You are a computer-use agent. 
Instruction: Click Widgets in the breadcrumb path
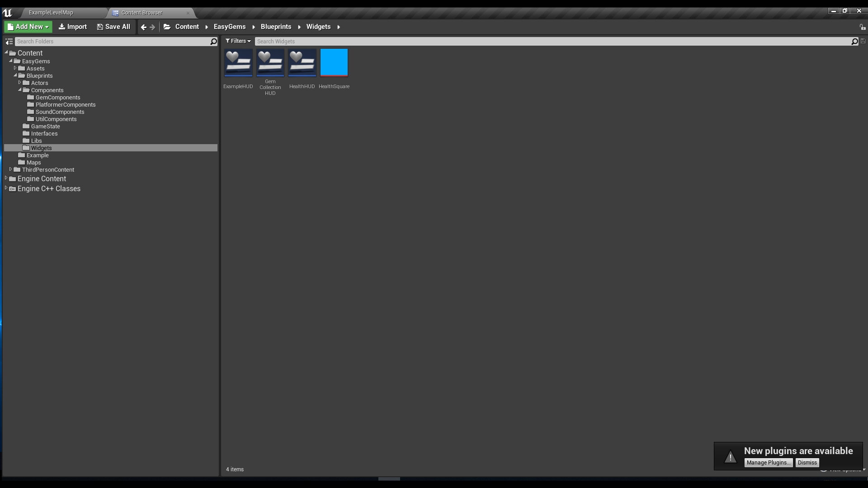pyautogui.click(x=318, y=27)
